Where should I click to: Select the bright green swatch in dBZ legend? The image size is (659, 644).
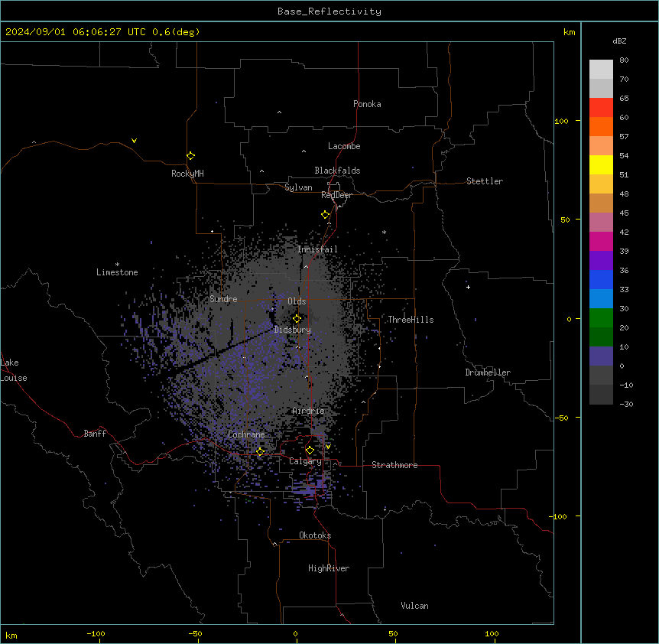[x=601, y=318]
